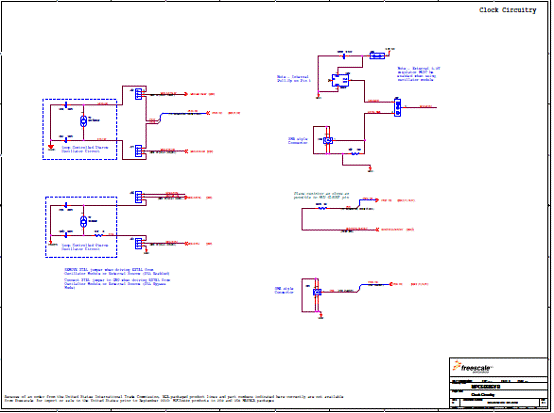Screen dimensions: 554x413
Task: Click the horizontal jumper next to the supply pin
Action: click(377, 55)
